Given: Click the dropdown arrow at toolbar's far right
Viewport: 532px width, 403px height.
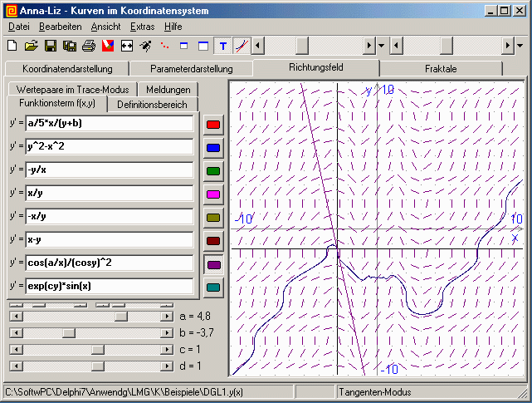Looking at the screenshot, I should point(520,45).
